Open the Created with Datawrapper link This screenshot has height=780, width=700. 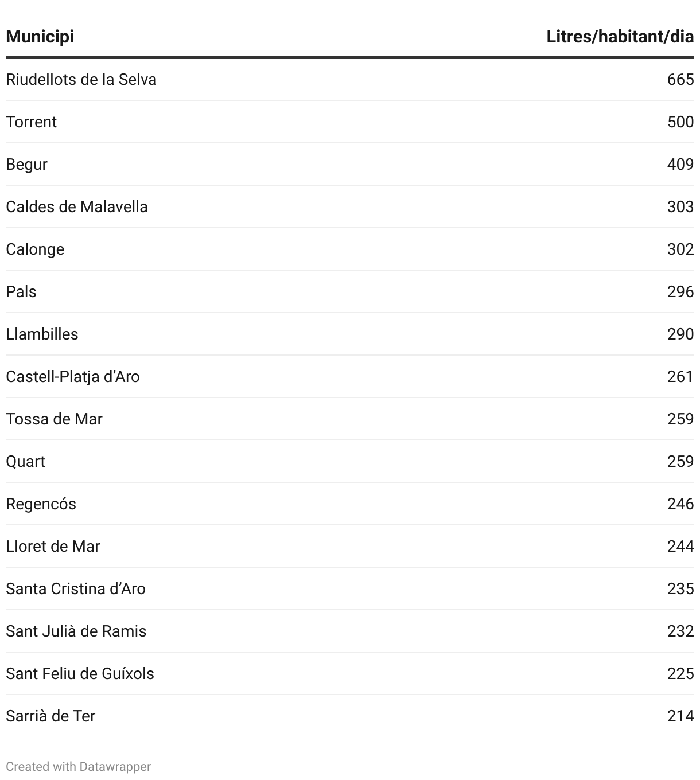[79, 767]
